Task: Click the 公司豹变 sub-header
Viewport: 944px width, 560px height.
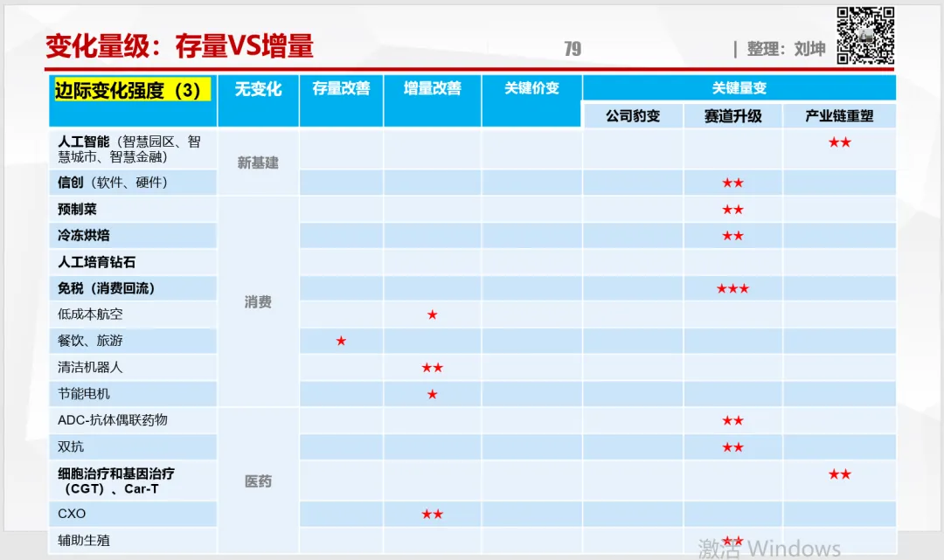Action: pos(633,116)
